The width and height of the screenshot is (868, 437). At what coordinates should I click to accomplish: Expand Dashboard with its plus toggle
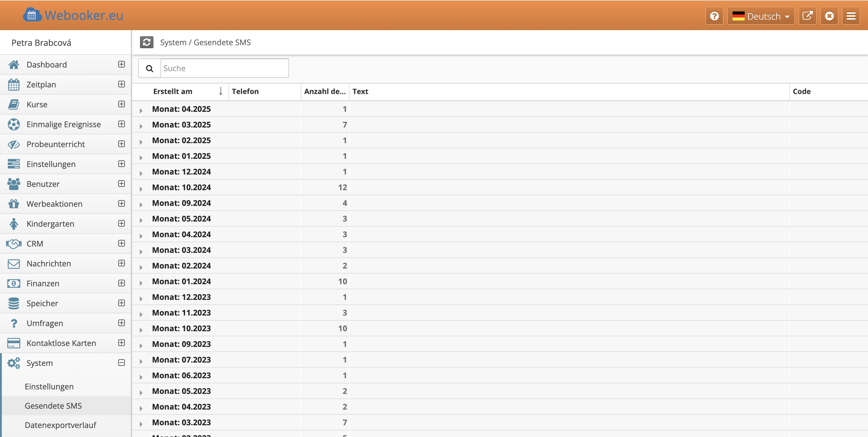point(122,64)
